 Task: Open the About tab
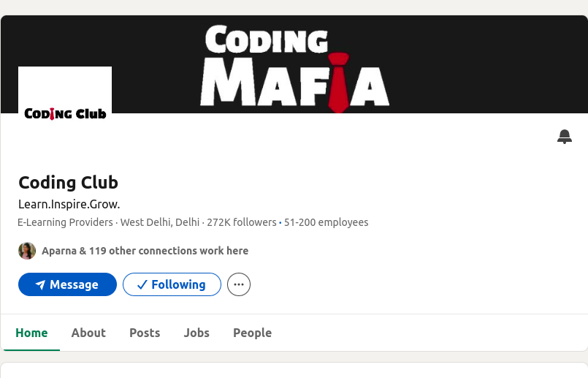pyautogui.click(x=88, y=333)
